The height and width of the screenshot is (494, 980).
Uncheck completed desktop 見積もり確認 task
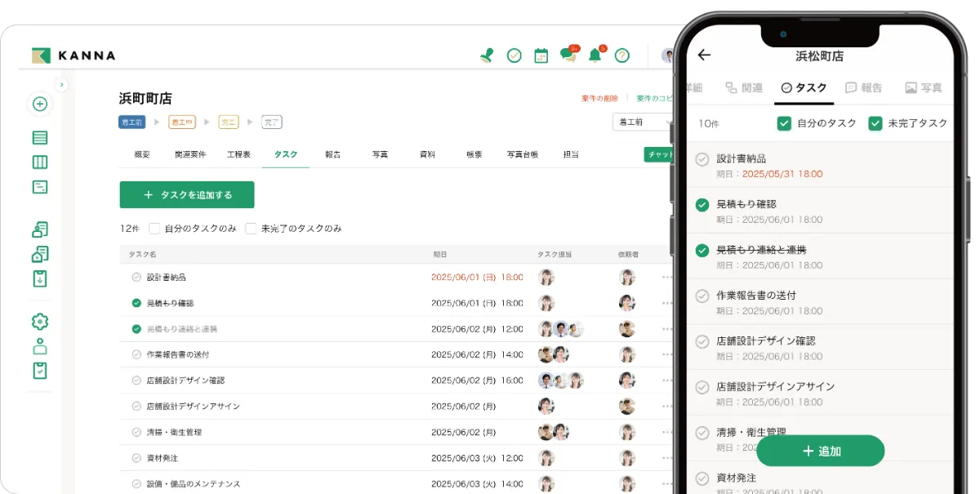tap(136, 303)
